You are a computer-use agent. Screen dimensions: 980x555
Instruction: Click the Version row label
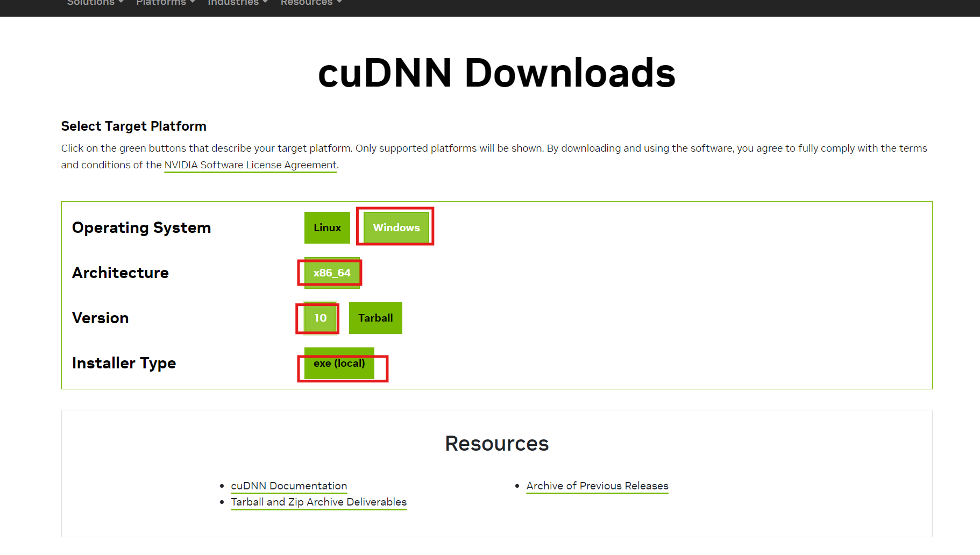tap(101, 318)
